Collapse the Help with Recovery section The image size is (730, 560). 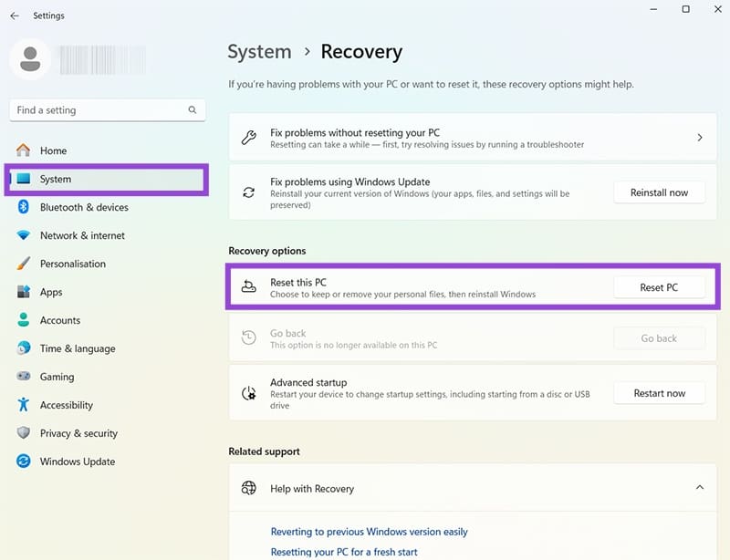700,488
